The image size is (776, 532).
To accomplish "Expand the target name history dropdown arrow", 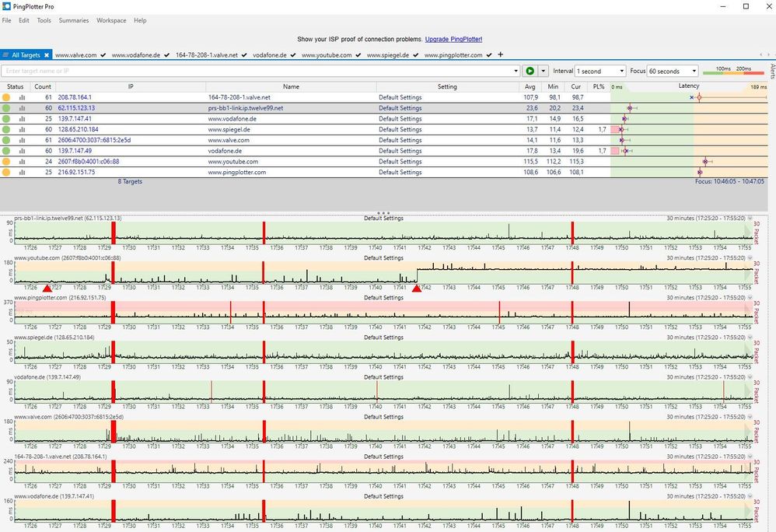I will click(516, 71).
